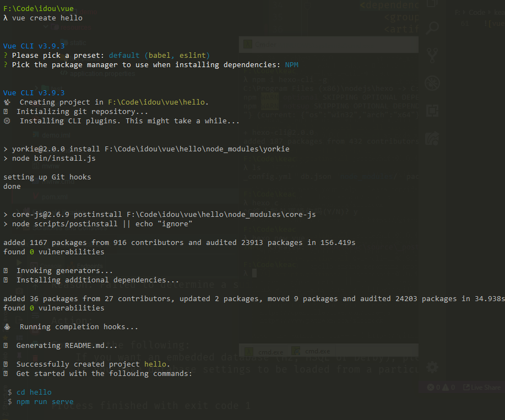
Task: Click the project path F:\Code\idou\vue\hello
Action: click(157, 102)
